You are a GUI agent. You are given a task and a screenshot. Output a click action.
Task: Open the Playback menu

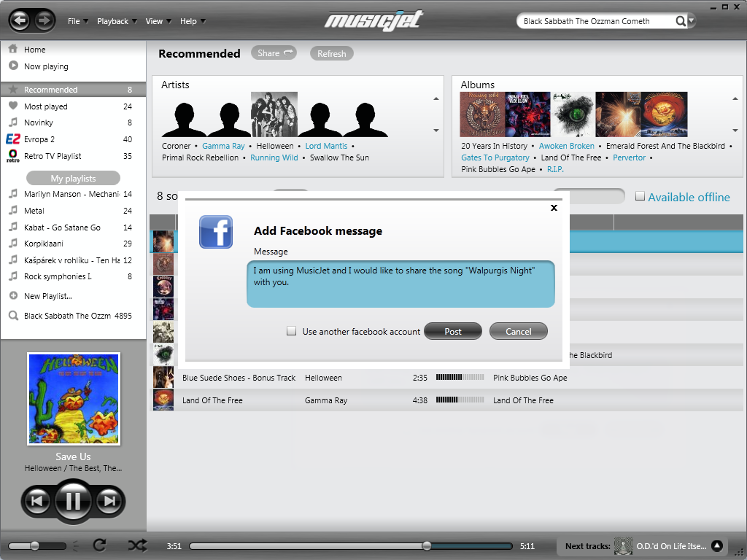(117, 21)
